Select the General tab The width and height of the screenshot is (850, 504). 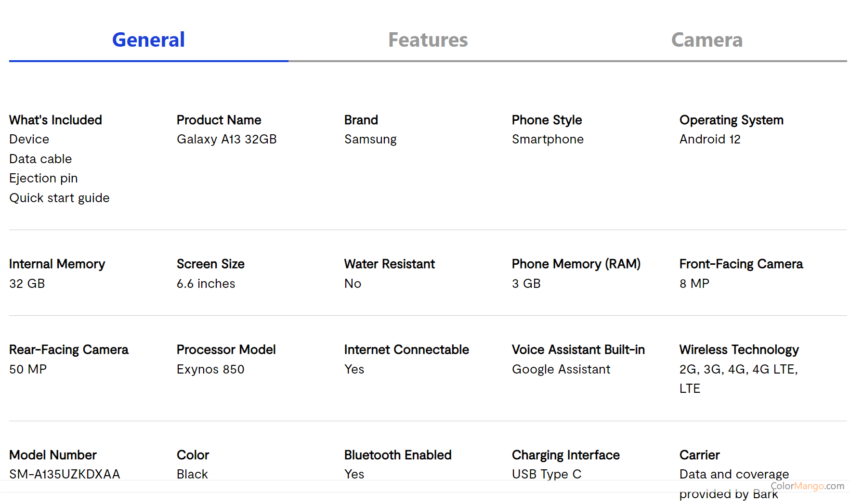pyautogui.click(x=148, y=40)
